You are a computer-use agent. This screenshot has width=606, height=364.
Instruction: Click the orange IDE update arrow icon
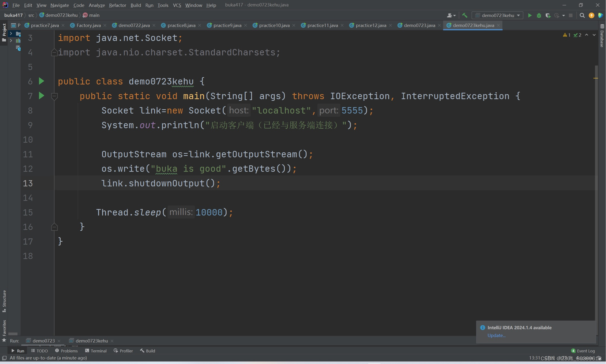tap(591, 15)
